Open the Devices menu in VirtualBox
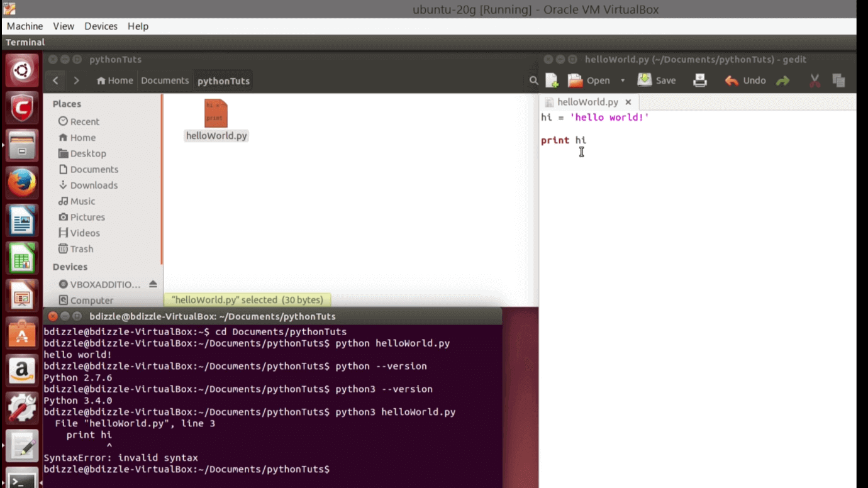Screen dimensions: 868x488 pyautogui.click(x=101, y=26)
